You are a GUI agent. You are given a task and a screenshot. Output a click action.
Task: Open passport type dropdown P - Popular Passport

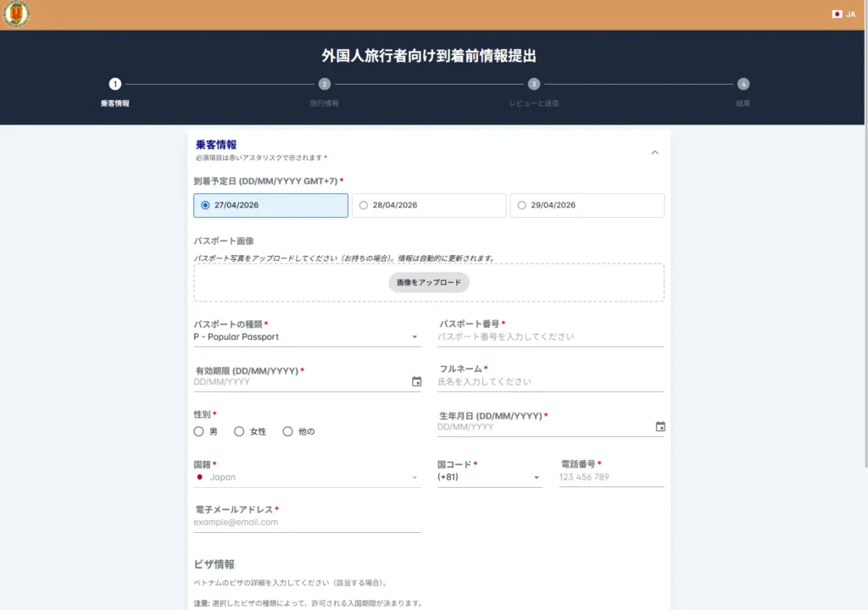[306, 337]
